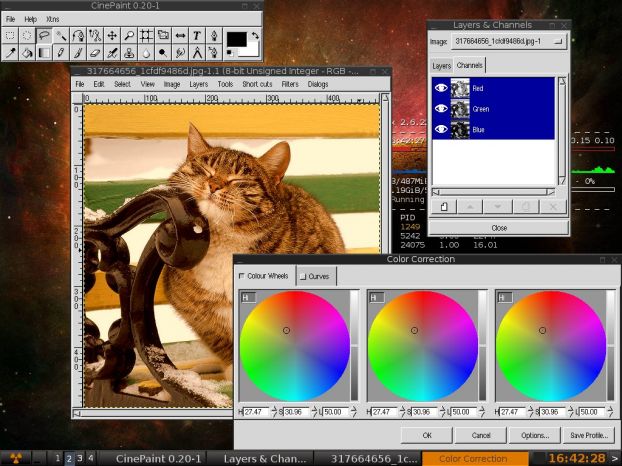Select the Flip tool

180,36
